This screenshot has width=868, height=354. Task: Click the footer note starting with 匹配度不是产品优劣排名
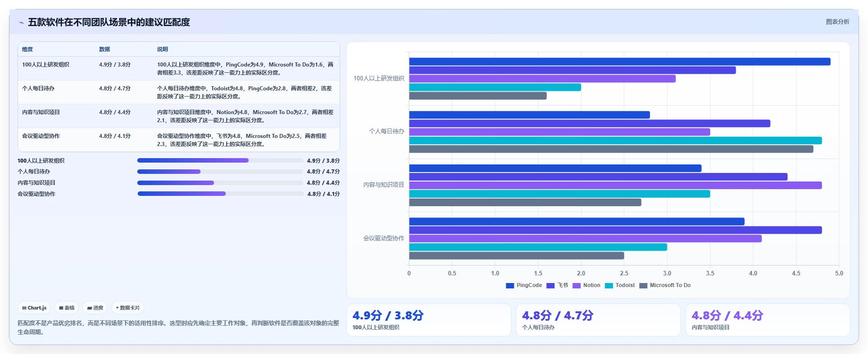(x=179, y=327)
